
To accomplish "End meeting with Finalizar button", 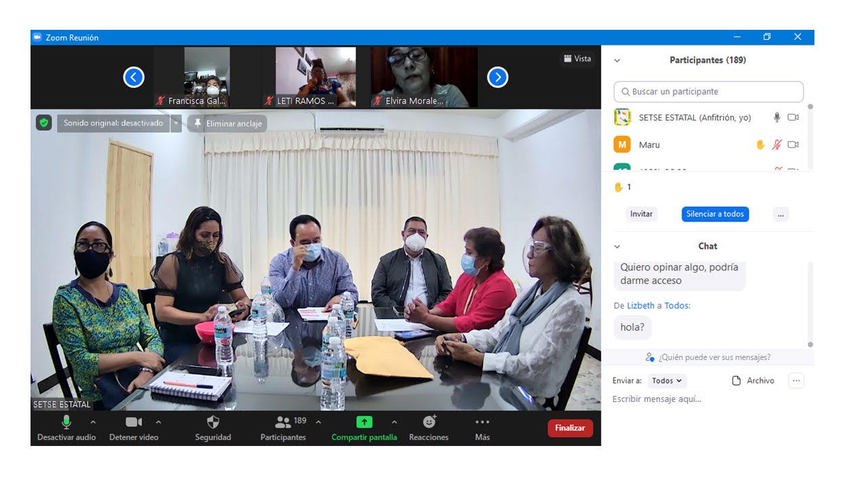I will point(570,428).
